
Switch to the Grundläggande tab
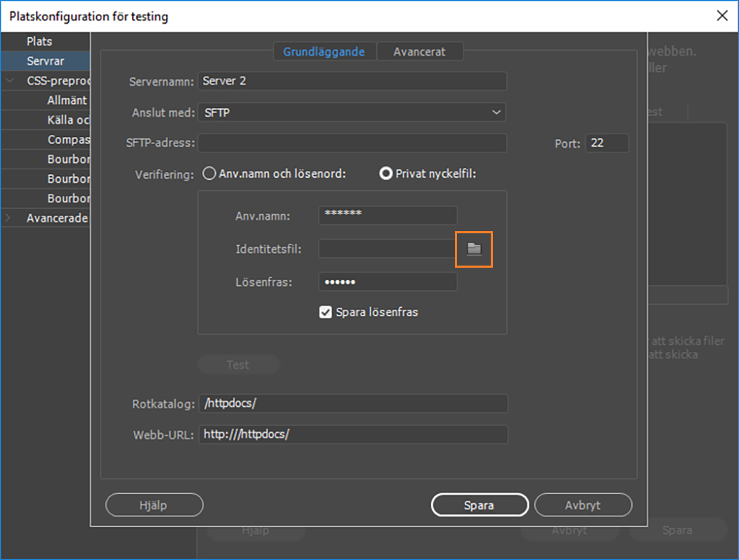click(x=323, y=51)
